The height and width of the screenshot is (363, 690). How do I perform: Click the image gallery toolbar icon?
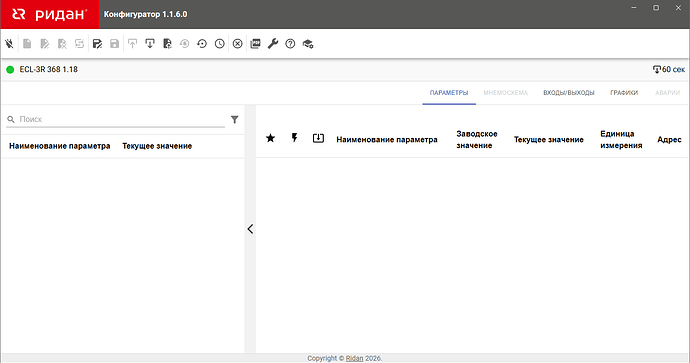tap(255, 44)
